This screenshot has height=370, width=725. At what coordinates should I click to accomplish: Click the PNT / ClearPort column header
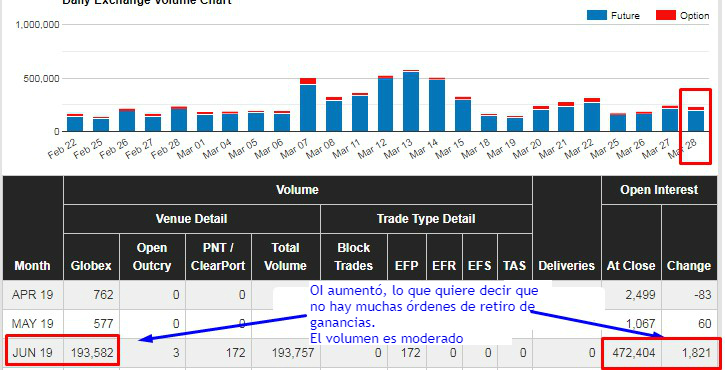[x=218, y=257]
